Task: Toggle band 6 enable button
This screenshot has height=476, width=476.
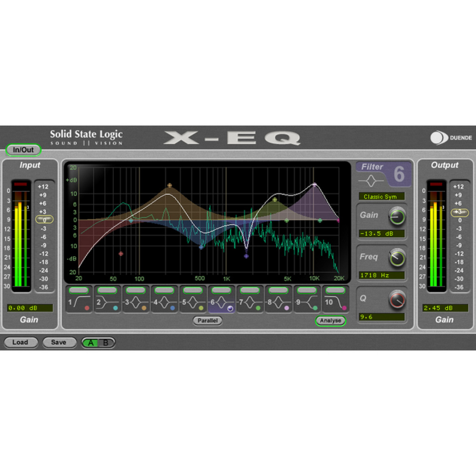Action: click(x=221, y=290)
